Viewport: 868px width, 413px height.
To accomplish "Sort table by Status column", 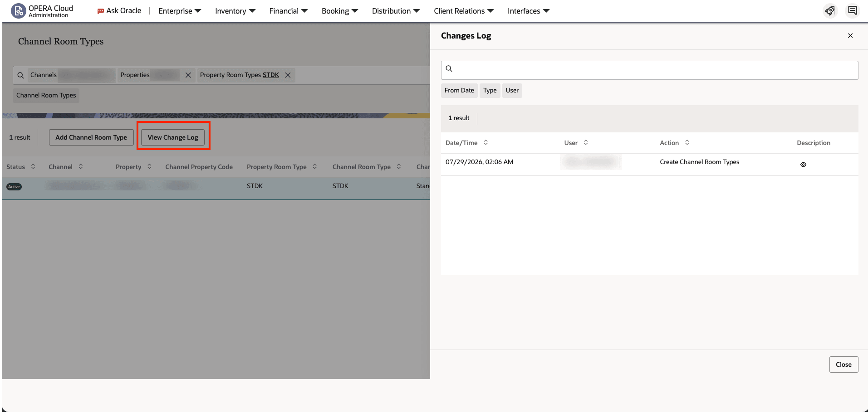I will point(33,166).
